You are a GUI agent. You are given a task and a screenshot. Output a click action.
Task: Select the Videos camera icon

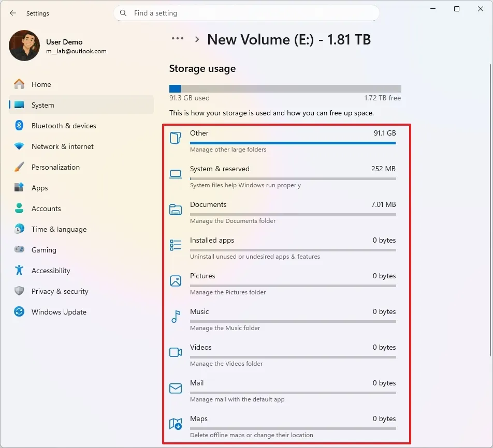(176, 351)
